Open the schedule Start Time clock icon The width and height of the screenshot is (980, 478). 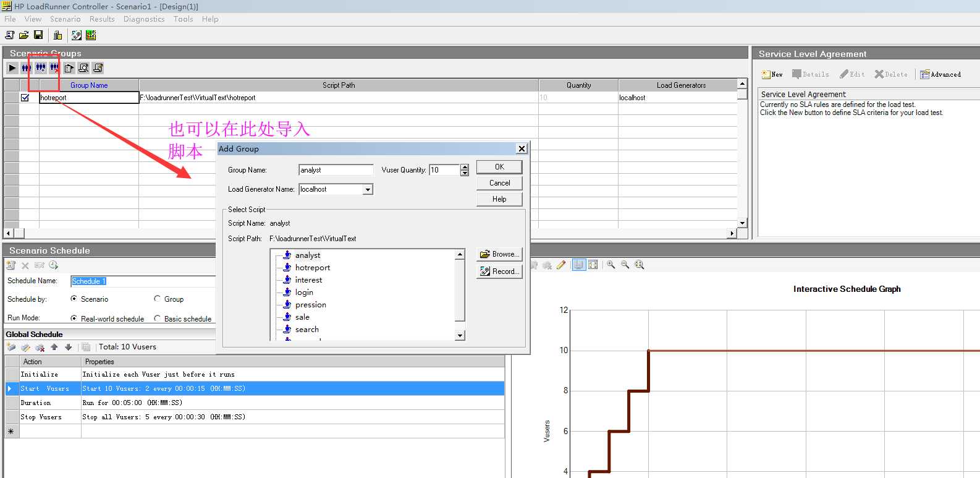pyautogui.click(x=54, y=265)
